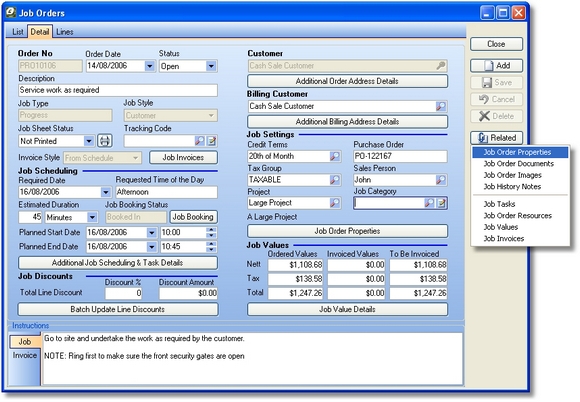Viewport: 580px width, 402px height.
Task: Click the Credit Terms lookup icon
Action: pos(334,156)
